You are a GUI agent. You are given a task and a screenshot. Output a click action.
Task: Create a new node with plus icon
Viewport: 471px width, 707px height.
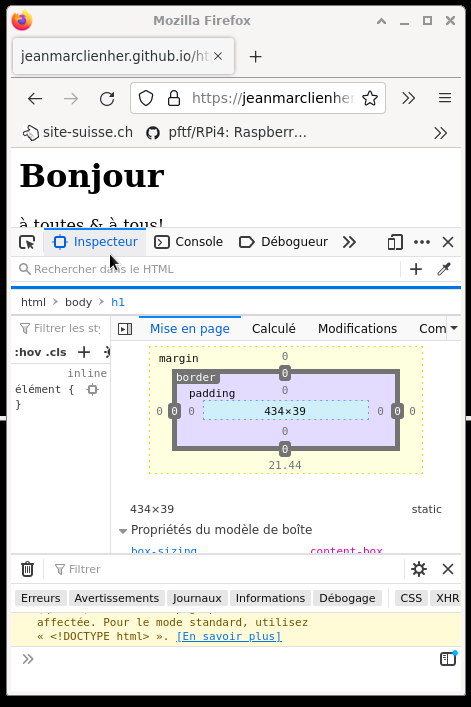(x=416, y=269)
